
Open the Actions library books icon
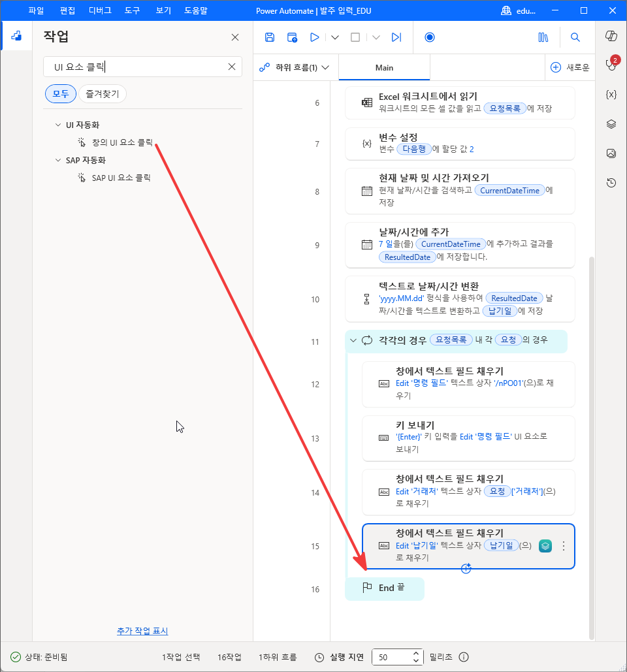[x=543, y=37]
